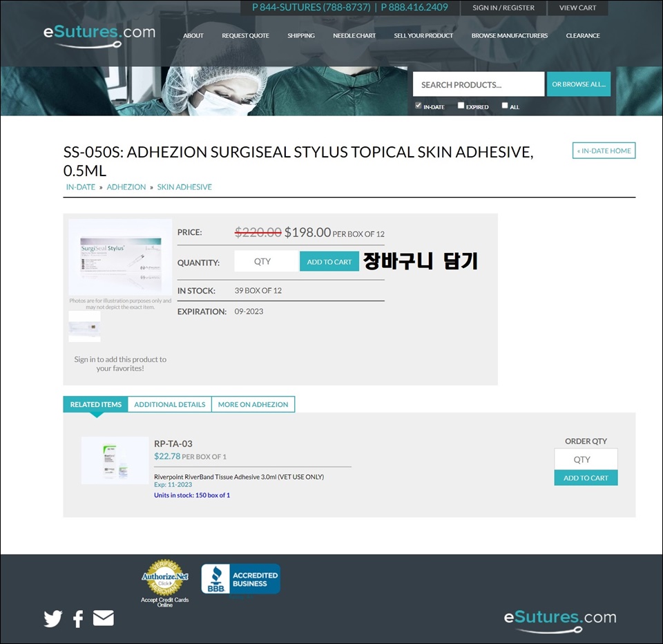663x644 pixels.
Task: Focus the SEARCH PRODUCTS input field
Action: (479, 84)
